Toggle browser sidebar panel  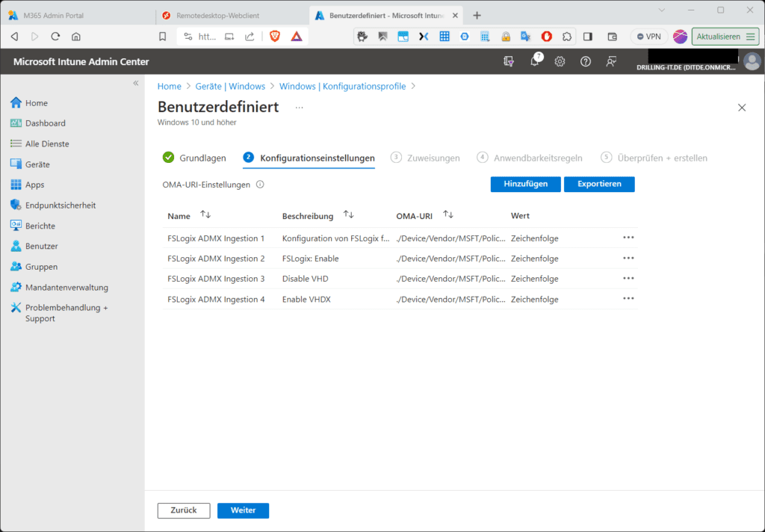588,36
